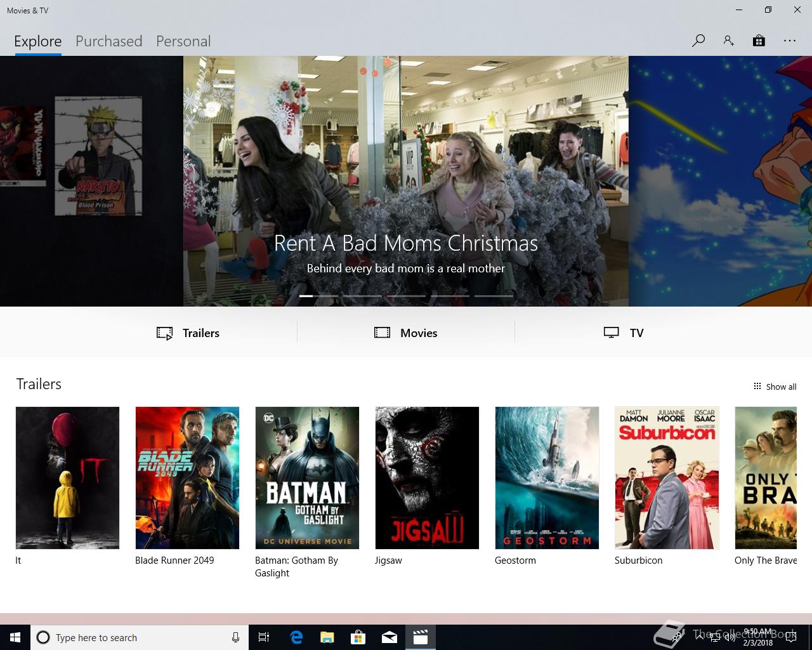This screenshot has width=812, height=650.
Task: Click Movies & TV taskbar icon
Action: 420,637
